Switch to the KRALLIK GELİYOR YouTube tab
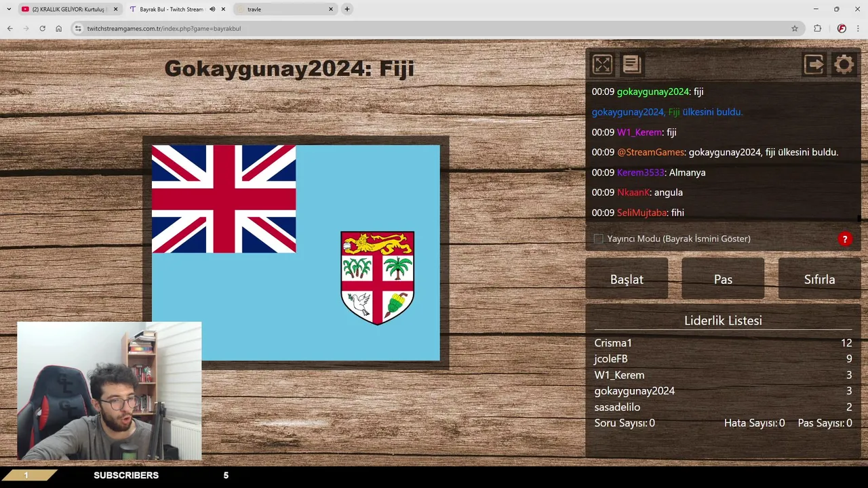The height and width of the screenshot is (488, 868). (x=70, y=9)
